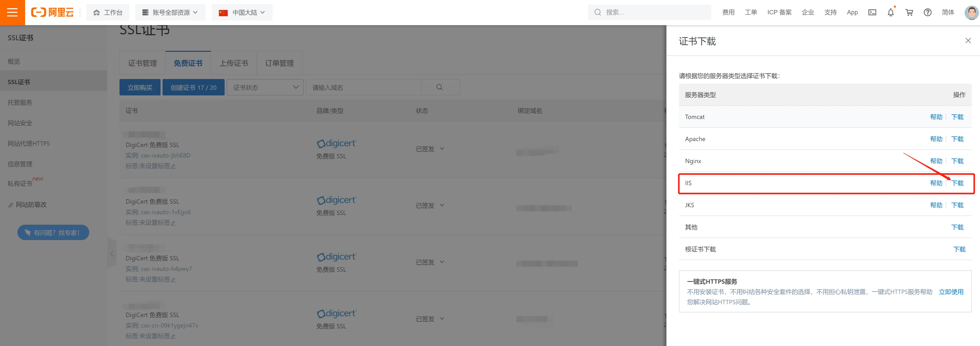Open the shopping cart icon
This screenshot has height=346, width=980.
point(909,13)
